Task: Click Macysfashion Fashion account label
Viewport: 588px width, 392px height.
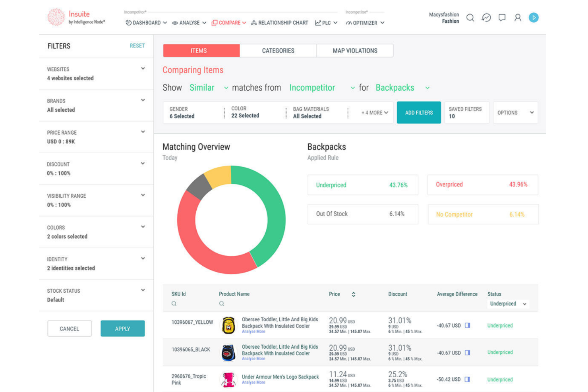Action: 444,18
